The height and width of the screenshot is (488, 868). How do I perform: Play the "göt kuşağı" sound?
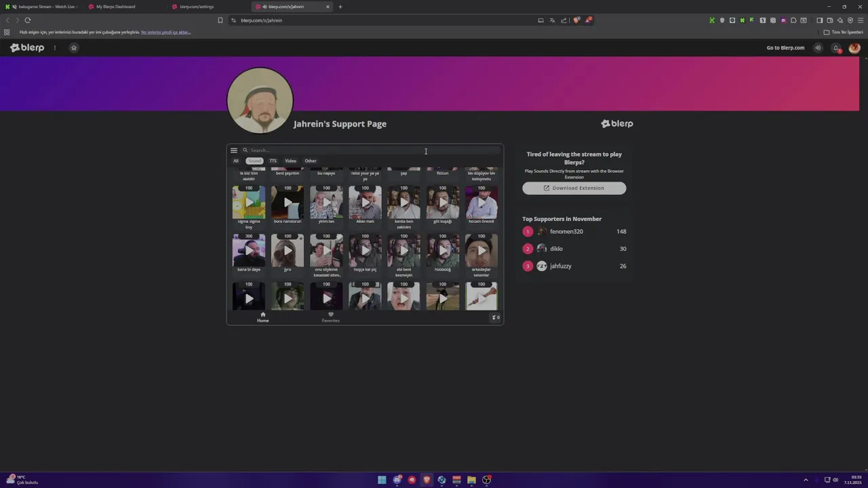(442, 202)
